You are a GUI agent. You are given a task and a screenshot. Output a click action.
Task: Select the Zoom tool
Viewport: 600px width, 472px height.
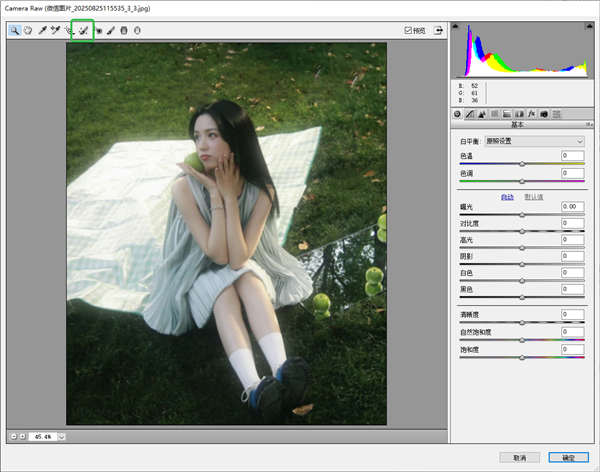click(15, 31)
